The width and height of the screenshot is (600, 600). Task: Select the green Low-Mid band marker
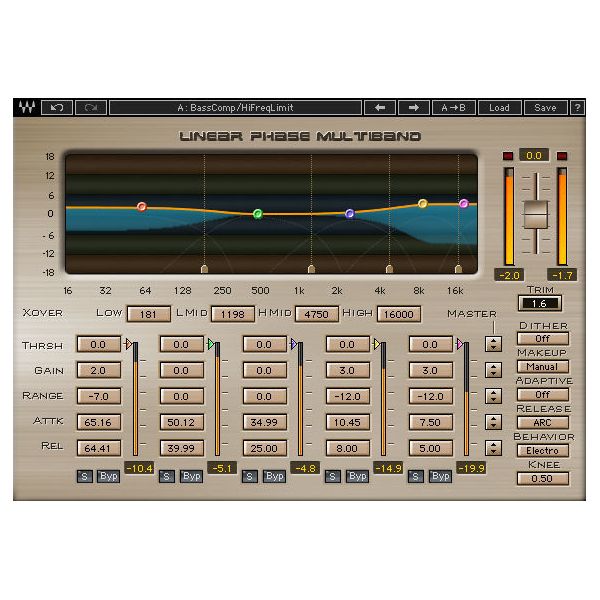pyautogui.click(x=258, y=214)
